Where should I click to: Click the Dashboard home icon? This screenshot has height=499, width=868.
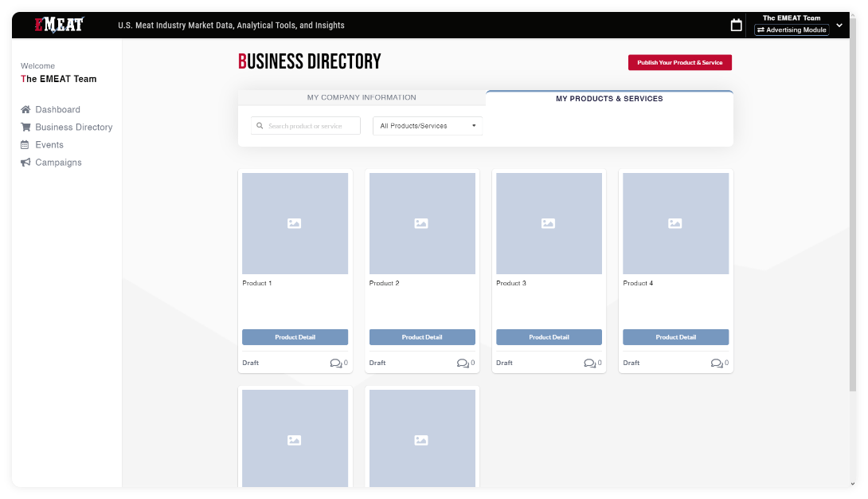25,109
